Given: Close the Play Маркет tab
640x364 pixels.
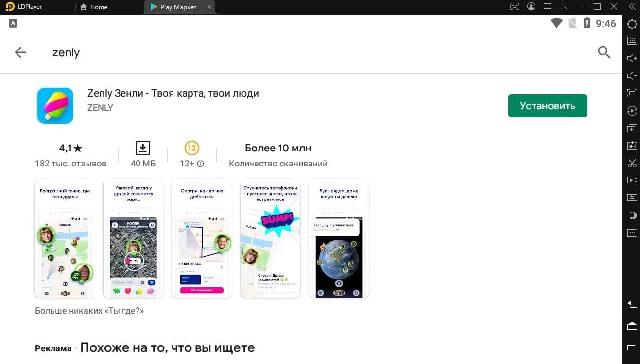Looking at the screenshot, I should pyautogui.click(x=209, y=7).
